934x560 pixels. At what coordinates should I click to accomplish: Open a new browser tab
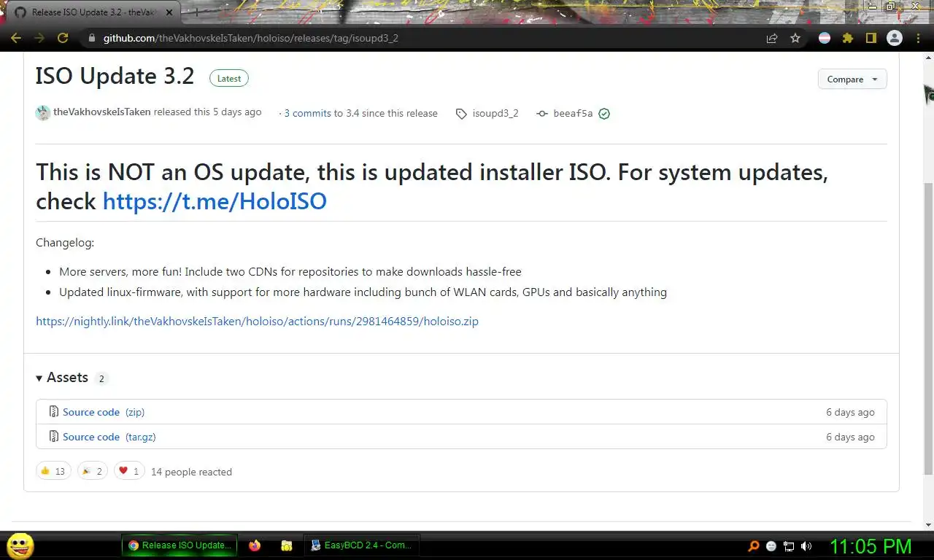point(196,12)
